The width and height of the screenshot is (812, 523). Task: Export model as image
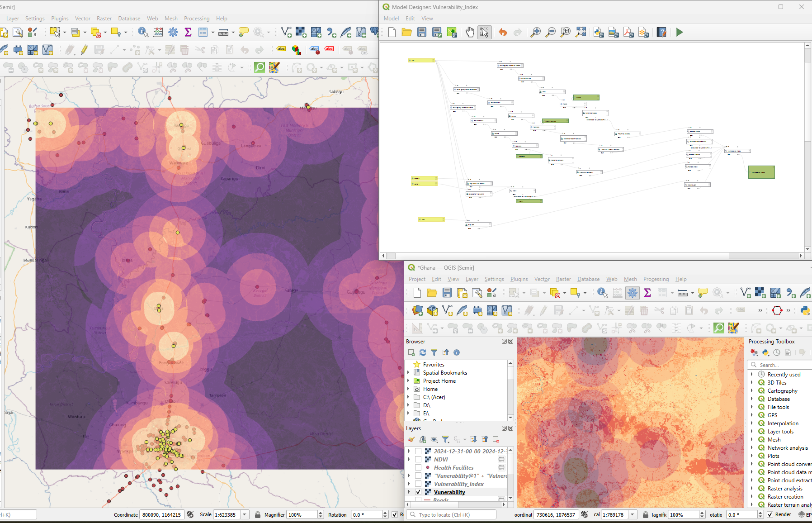(614, 32)
